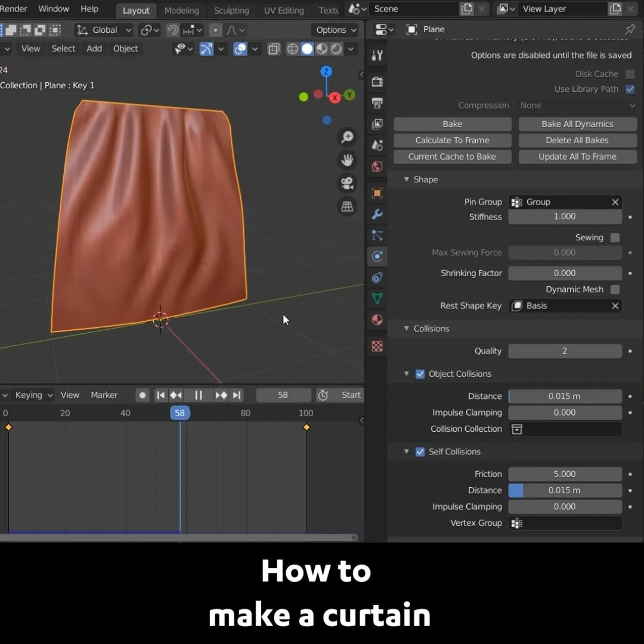Pause playback in the timeline
The image size is (644, 644).
click(199, 395)
